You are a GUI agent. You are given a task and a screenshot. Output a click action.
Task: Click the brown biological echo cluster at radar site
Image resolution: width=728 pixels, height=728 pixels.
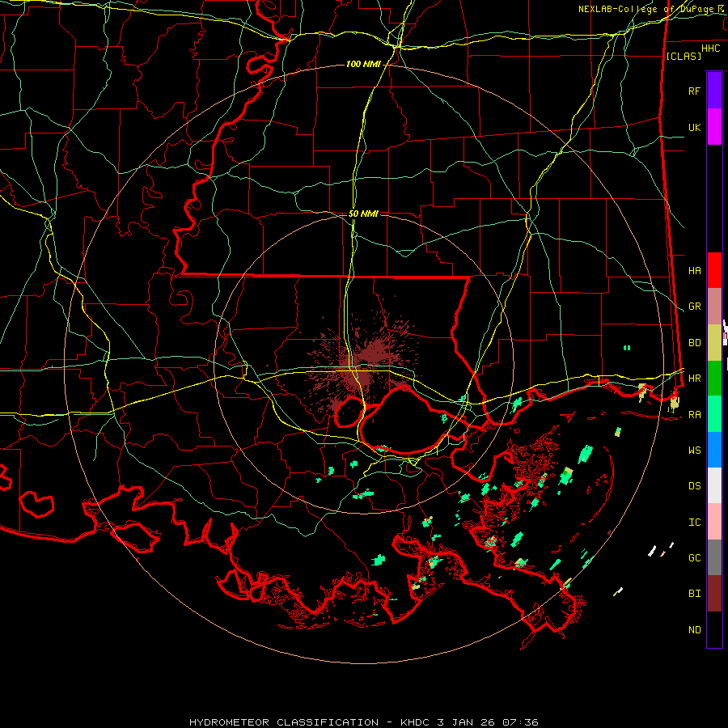365,362
